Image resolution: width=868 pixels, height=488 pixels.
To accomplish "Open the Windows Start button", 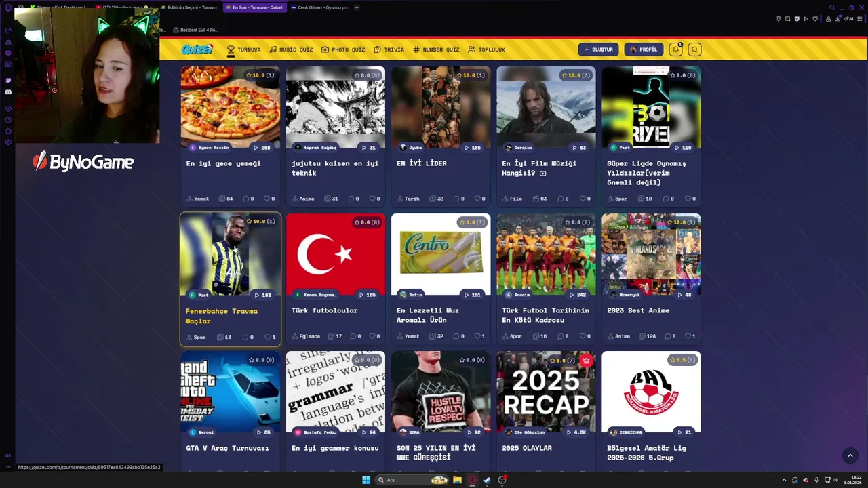I will pyautogui.click(x=366, y=480).
